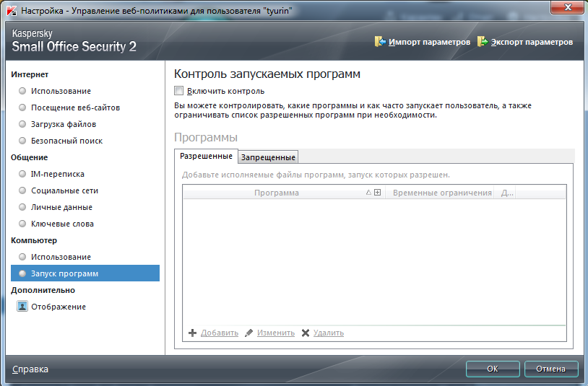The width and height of the screenshot is (588, 386).
Task: Close the settings window
Action: point(567,6)
